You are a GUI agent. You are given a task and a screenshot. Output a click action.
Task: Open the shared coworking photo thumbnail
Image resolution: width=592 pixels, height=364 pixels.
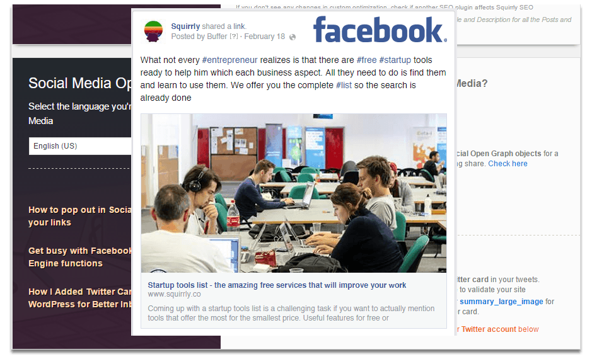[294, 193]
